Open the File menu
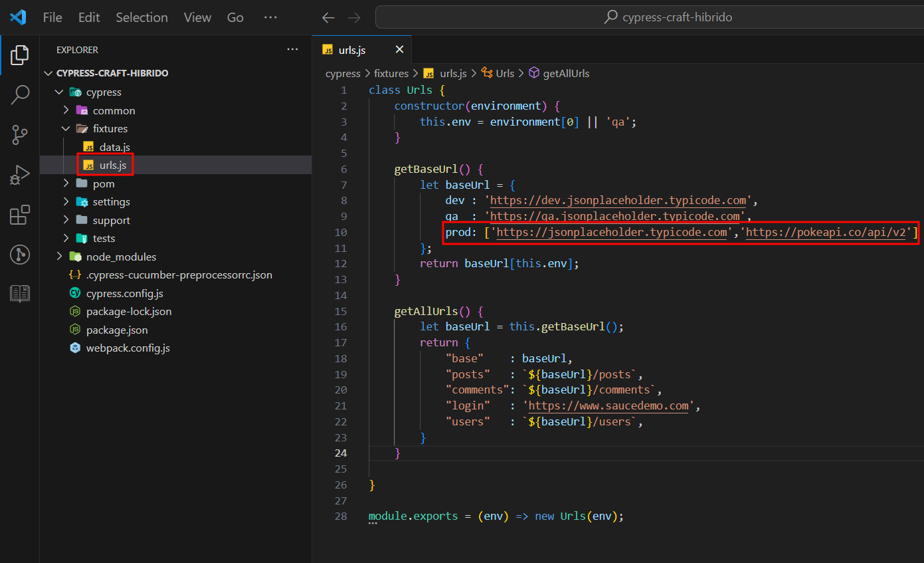The height and width of the screenshot is (563, 924). 52,18
